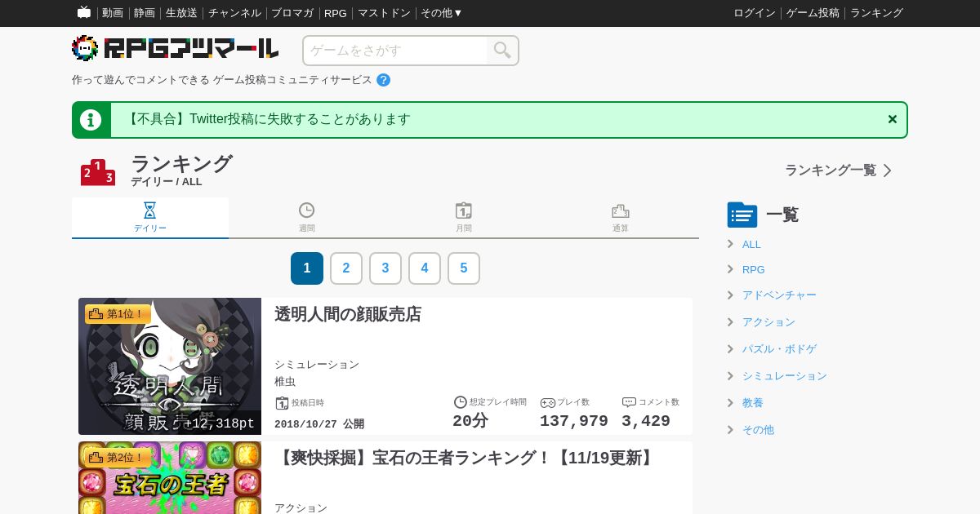Click the プレイ数 gamepad icon

coord(548,402)
